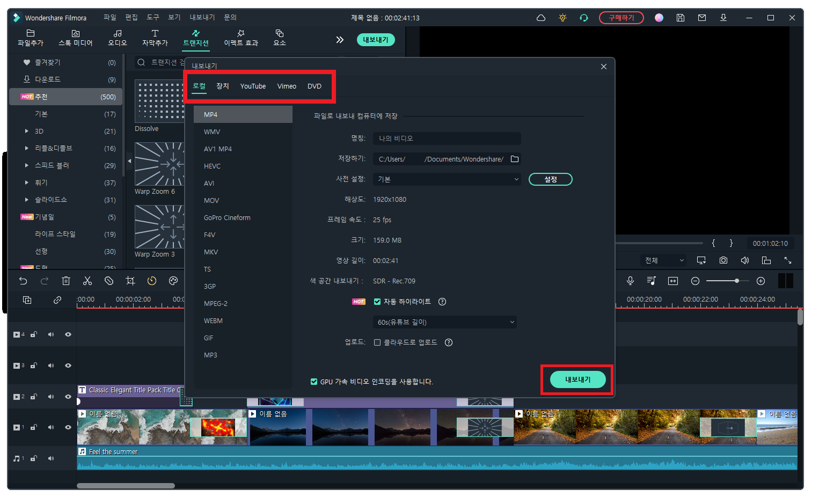Image resolution: width=819 pixels, height=504 pixels.
Task: Select the WMV export format
Action: (x=243, y=132)
